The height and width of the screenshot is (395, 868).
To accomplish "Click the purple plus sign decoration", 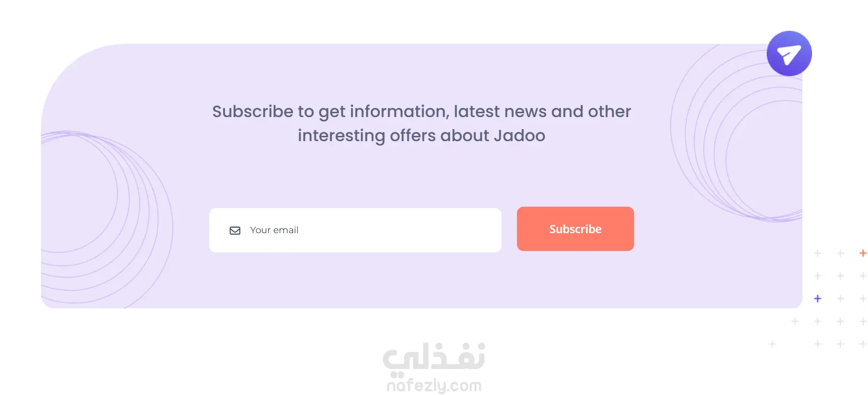I will pyautogui.click(x=817, y=299).
